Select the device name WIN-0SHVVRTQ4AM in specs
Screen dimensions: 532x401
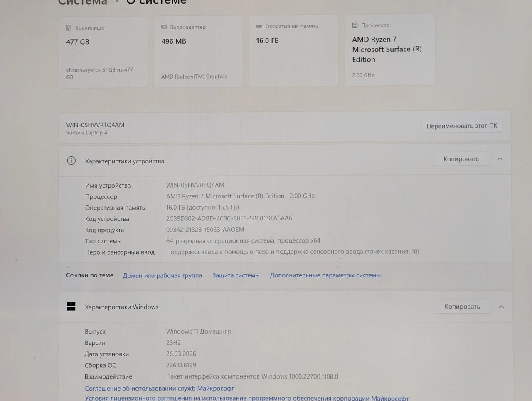point(195,185)
